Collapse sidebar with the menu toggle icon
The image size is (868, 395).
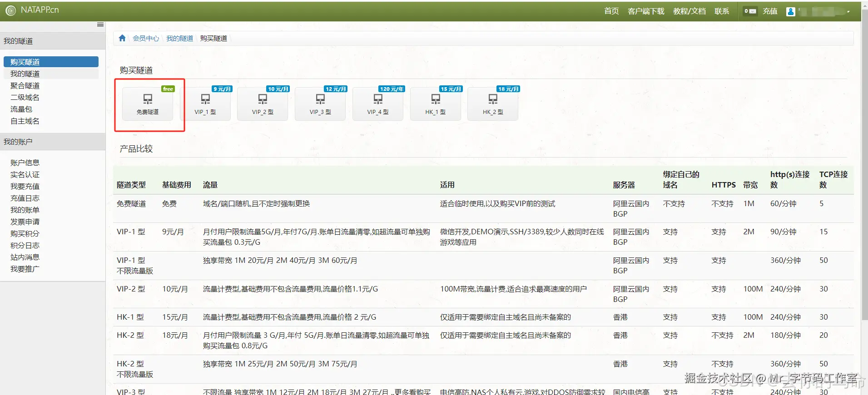tap(100, 25)
